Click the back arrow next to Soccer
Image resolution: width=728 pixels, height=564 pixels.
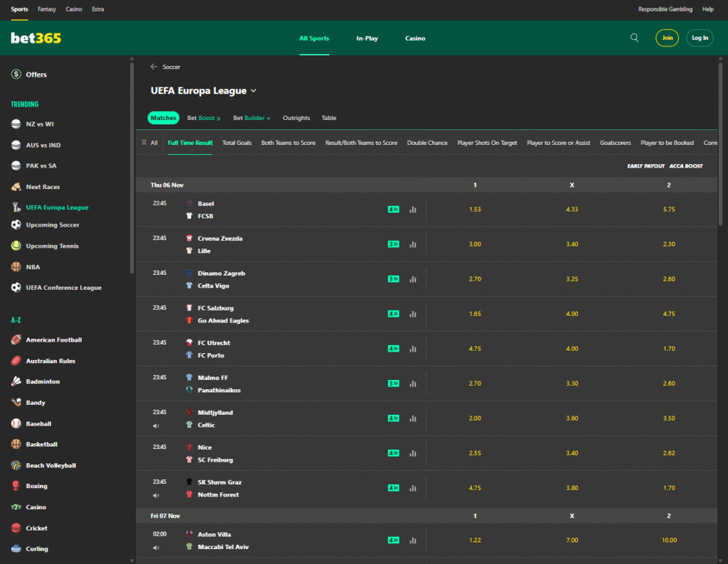pyautogui.click(x=154, y=67)
